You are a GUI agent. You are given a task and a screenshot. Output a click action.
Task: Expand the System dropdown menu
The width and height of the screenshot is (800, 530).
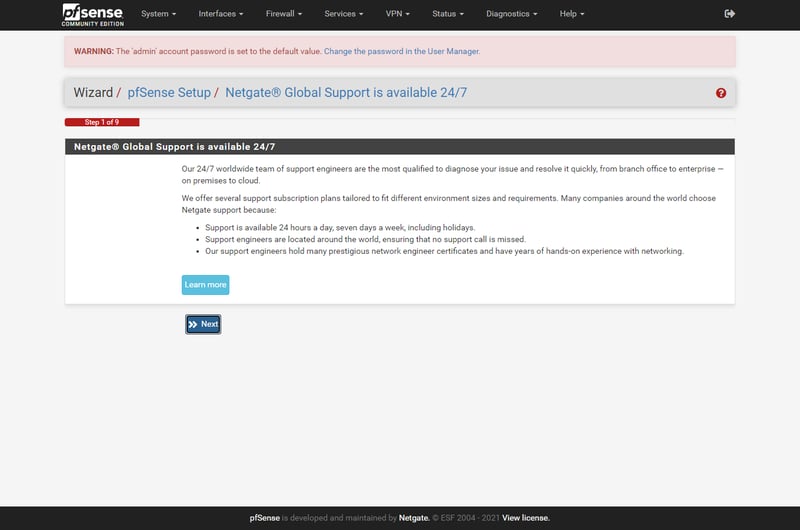(x=158, y=14)
